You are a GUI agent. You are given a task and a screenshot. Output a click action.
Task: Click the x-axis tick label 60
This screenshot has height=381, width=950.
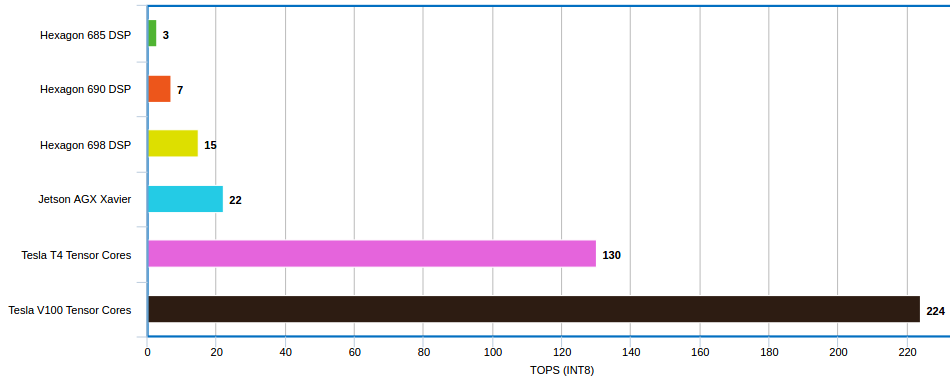[354, 352]
